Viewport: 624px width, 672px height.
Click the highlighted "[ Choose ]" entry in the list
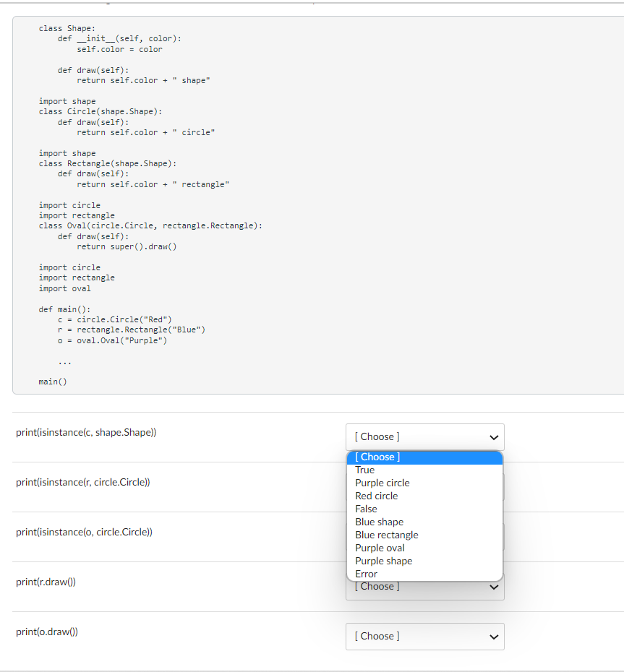tap(377, 457)
